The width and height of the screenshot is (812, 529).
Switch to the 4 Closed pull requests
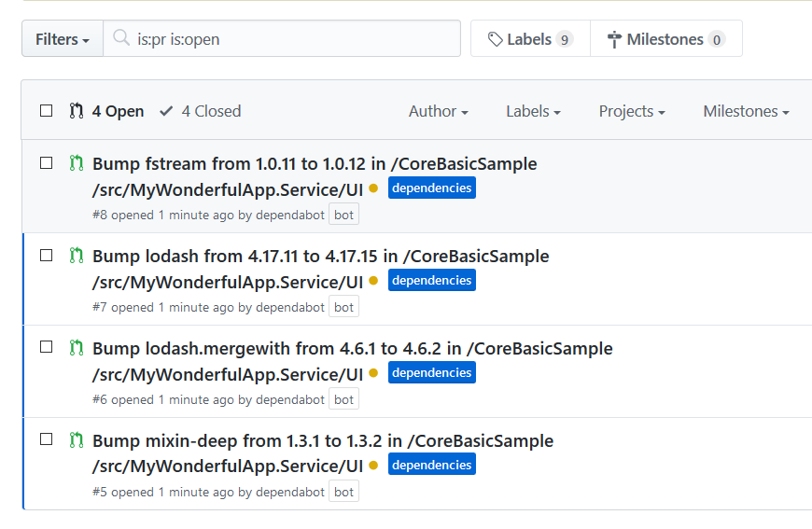[201, 111]
